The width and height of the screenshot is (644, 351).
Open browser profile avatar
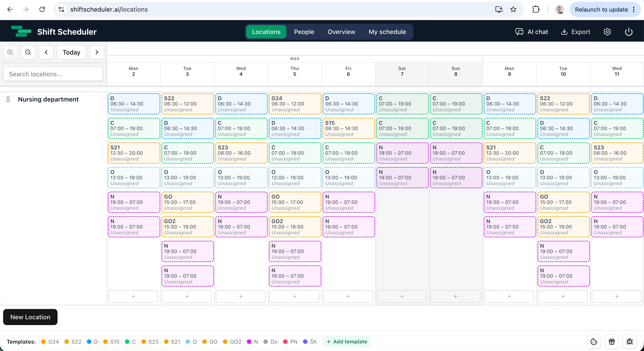point(559,9)
